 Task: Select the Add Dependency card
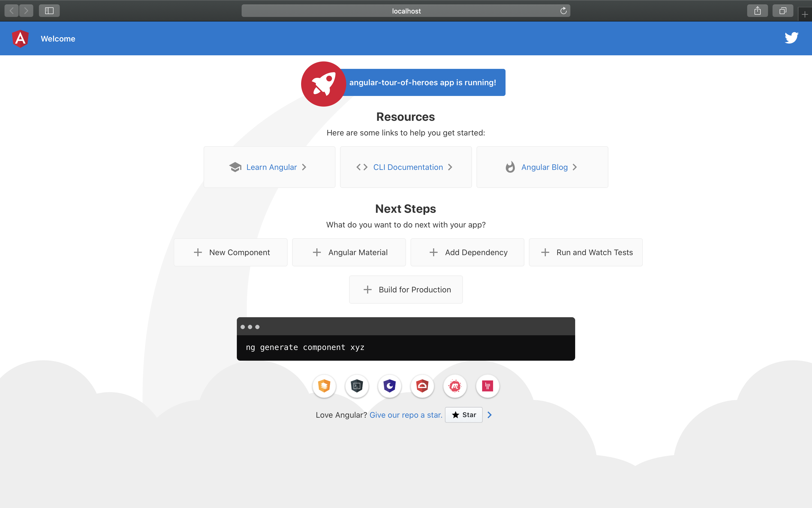467,252
